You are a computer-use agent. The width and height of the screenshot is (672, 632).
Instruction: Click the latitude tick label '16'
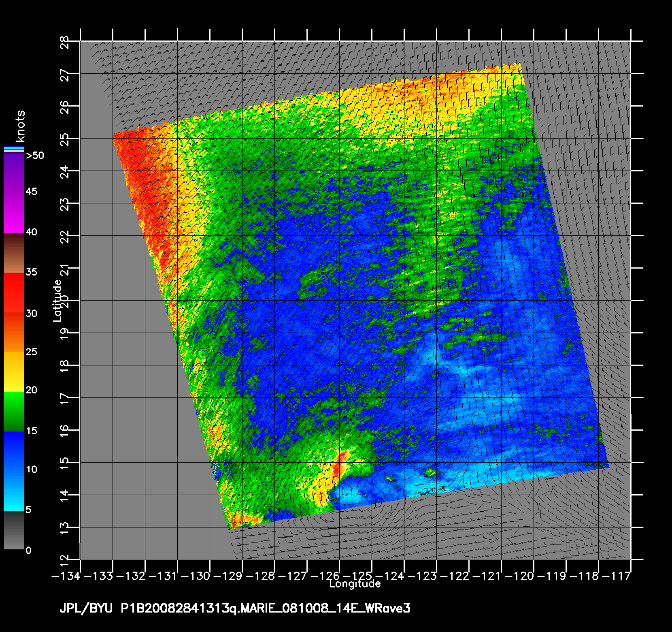[64, 430]
